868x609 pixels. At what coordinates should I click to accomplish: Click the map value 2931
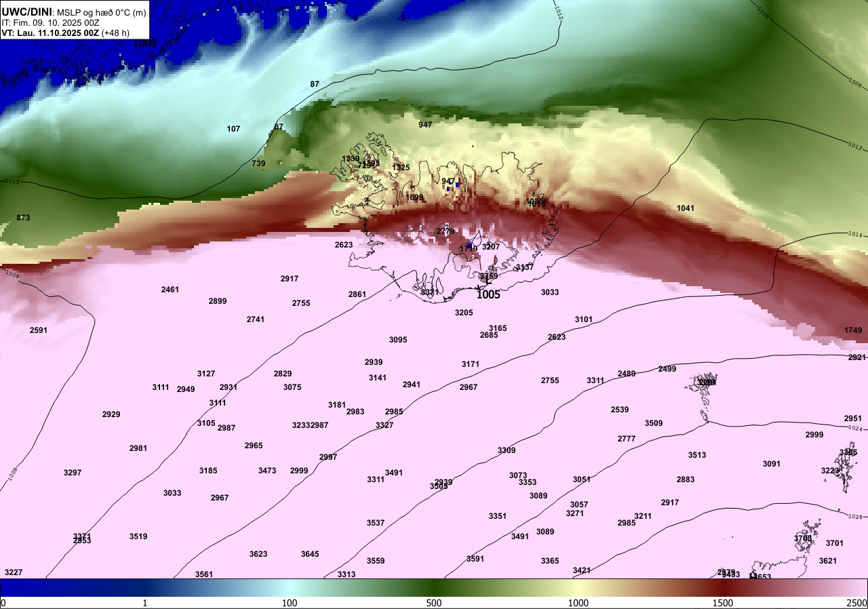(x=229, y=387)
